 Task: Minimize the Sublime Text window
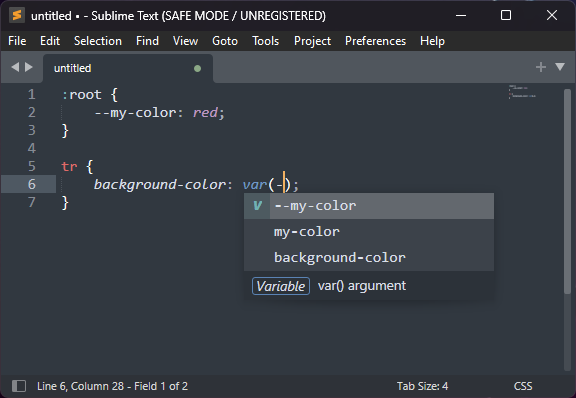(x=461, y=15)
